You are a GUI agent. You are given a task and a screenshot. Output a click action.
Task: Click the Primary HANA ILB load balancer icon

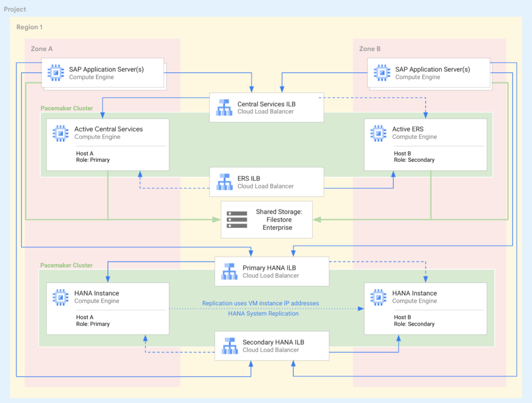point(229,271)
